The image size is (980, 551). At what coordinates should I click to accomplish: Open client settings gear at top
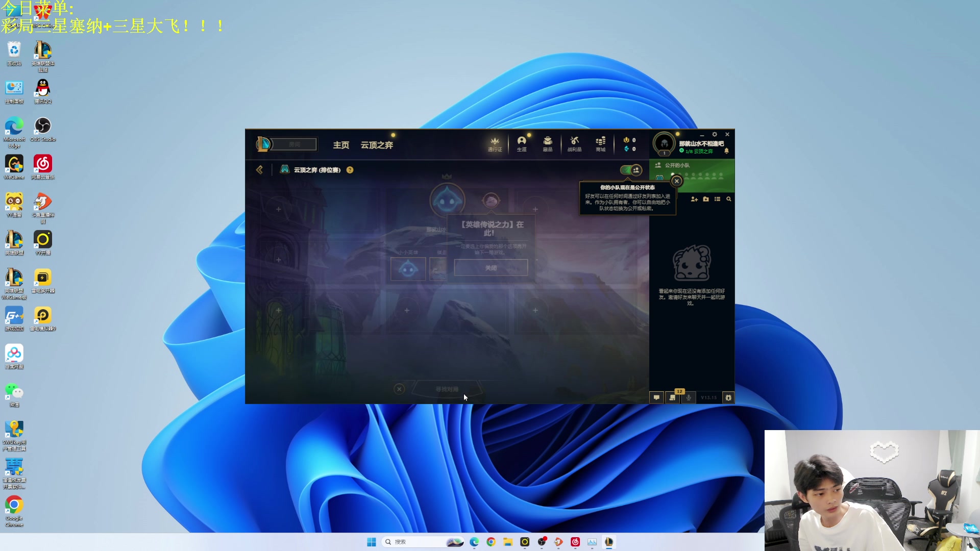coord(715,135)
